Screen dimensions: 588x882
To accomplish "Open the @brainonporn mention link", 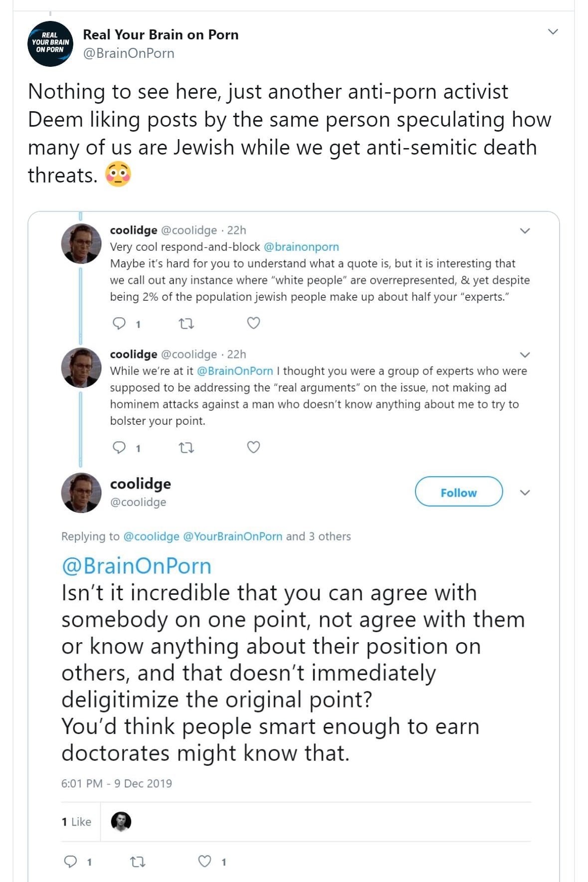I will [x=301, y=247].
